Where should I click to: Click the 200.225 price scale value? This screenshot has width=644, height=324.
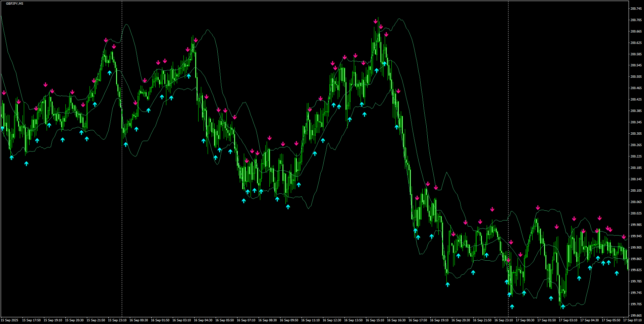636,156
